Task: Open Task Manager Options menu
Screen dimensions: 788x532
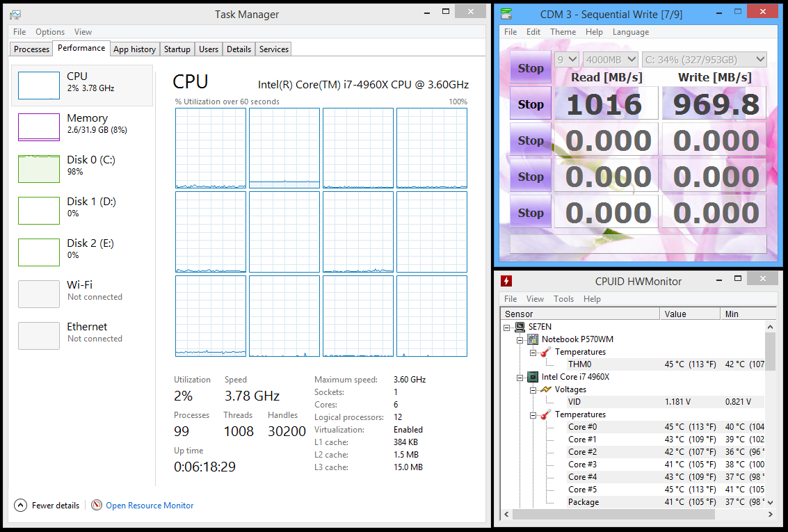Action: 50,32
